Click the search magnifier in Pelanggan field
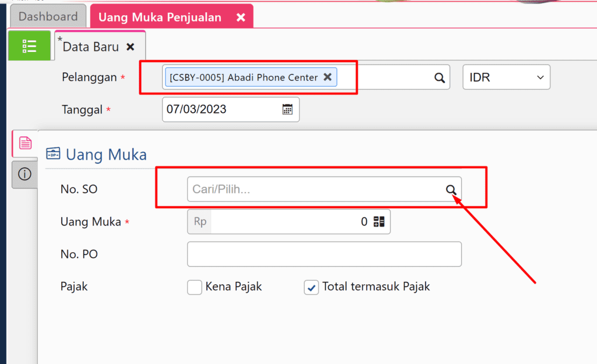The height and width of the screenshot is (364, 597). [x=439, y=77]
